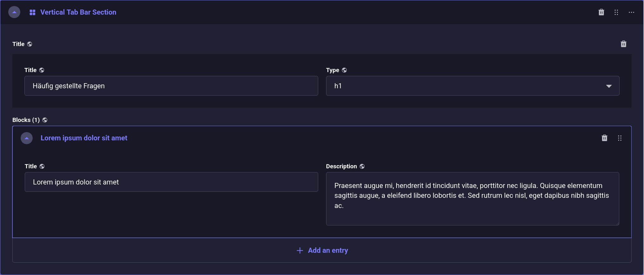Image resolution: width=644 pixels, height=275 pixels.
Task: Add an entry to Blocks
Action: (x=322, y=251)
